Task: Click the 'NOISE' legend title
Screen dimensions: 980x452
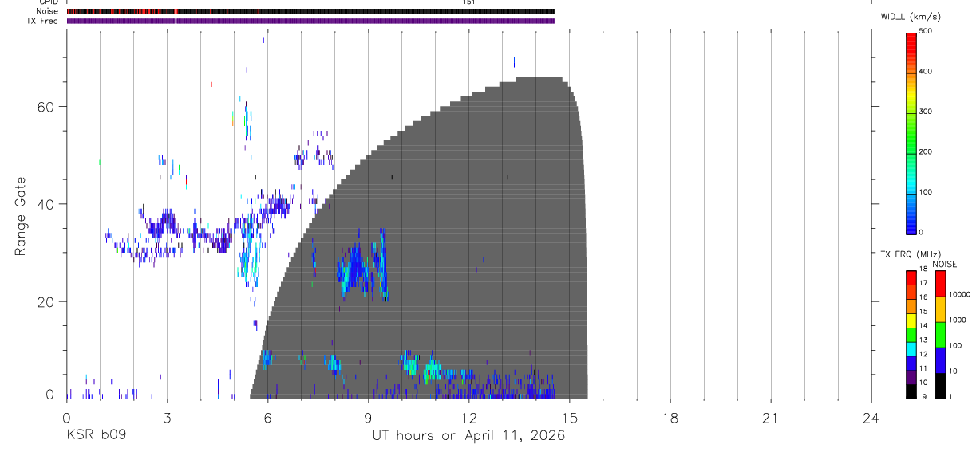Action: [945, 264]
